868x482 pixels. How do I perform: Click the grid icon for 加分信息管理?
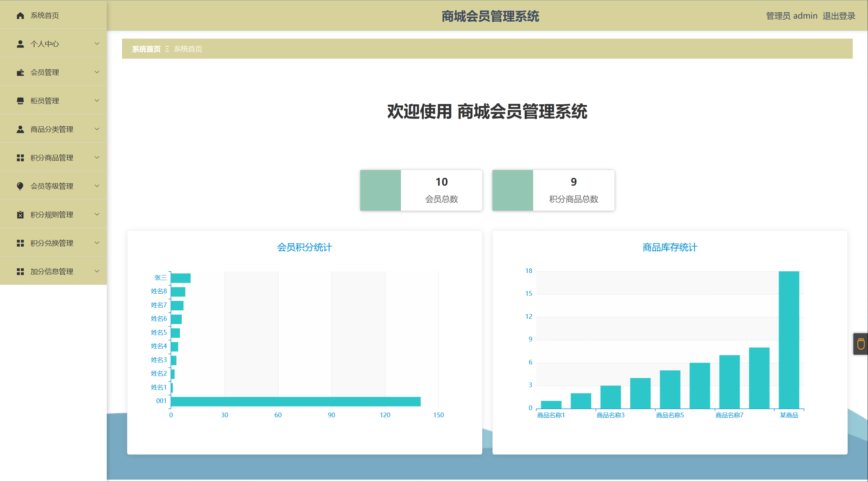(20, 272)
